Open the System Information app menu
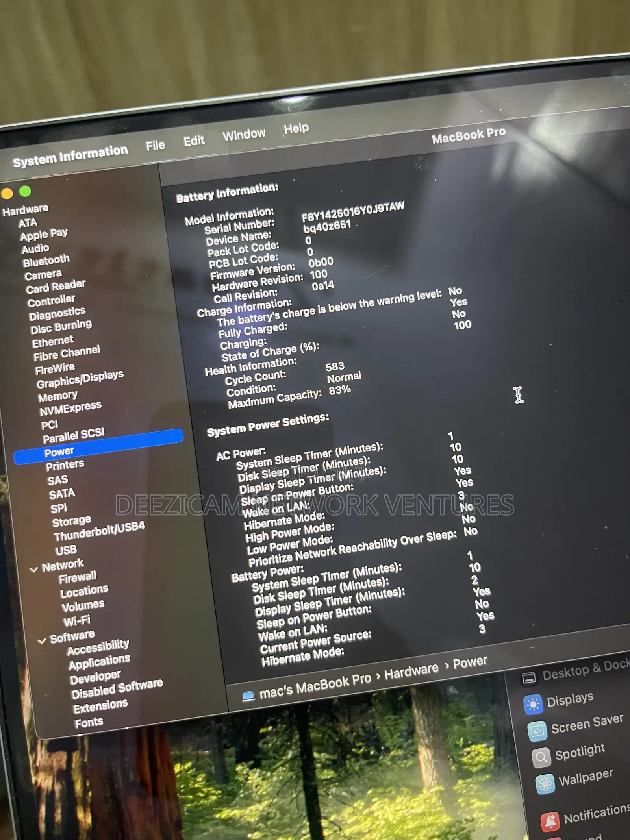The image size is (630, 840). click(x=70, y=155)
